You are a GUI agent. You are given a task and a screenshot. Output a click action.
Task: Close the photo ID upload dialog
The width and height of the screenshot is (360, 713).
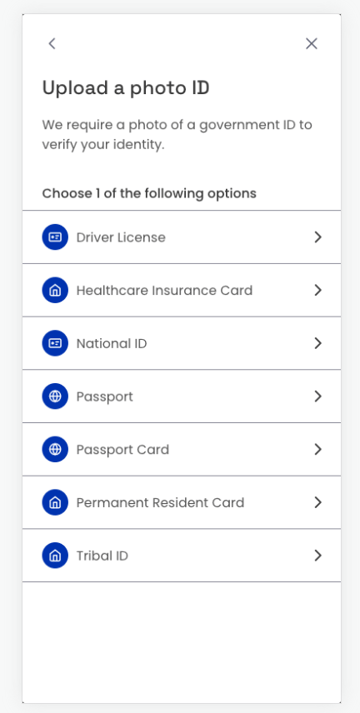(x=311, y=44)
